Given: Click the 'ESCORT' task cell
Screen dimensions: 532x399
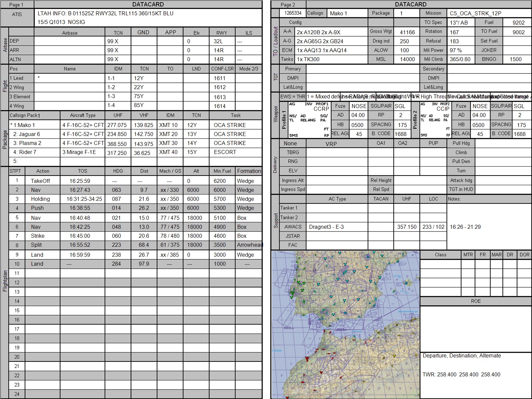Looking at the screenshot, I should coord(225,152).
